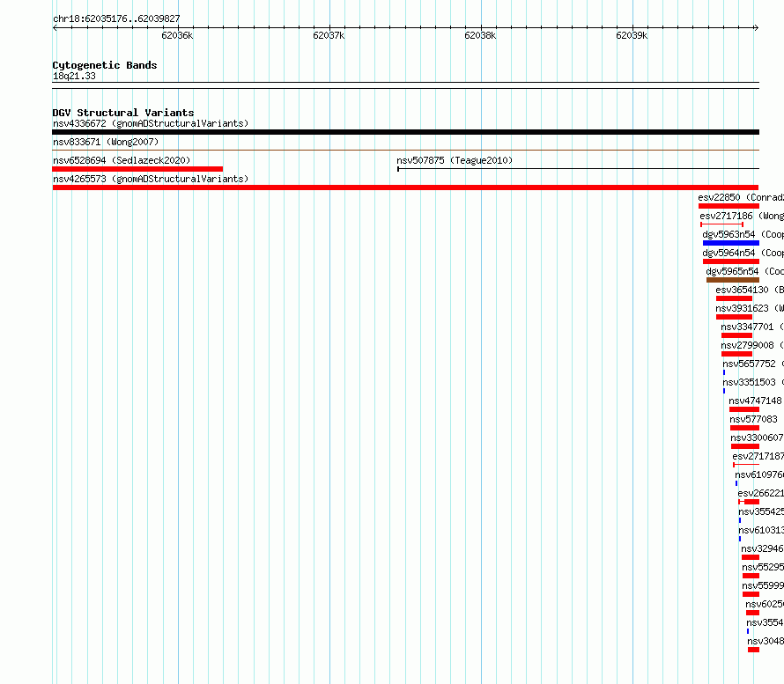The image size is (784, 684).
Task: Open variant label starting nsv3048
Action: pos(766,641)
